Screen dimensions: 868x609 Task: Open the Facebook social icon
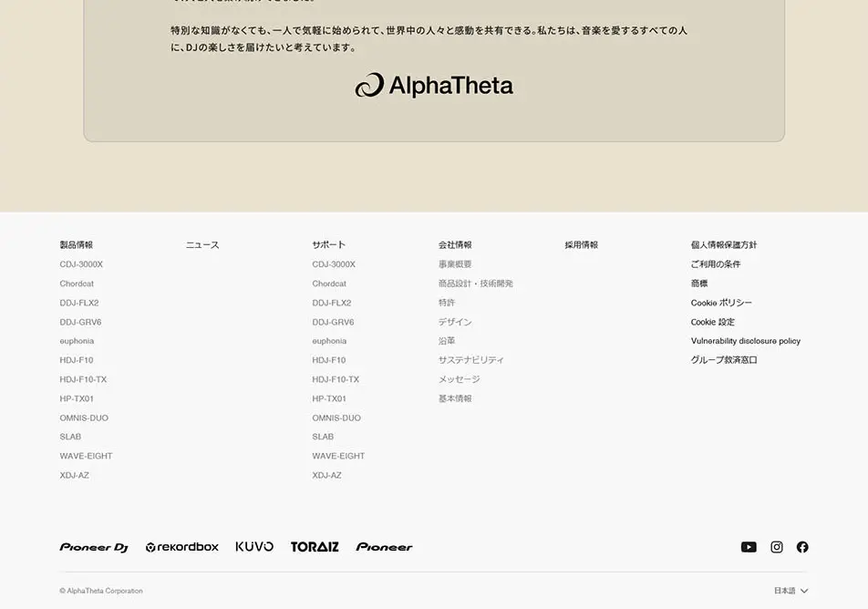802,547
